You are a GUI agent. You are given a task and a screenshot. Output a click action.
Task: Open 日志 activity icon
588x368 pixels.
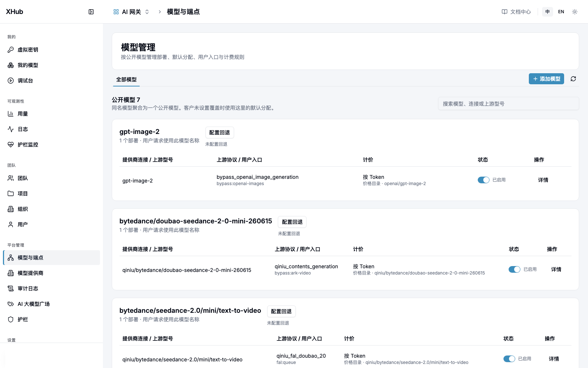[11, 129]
